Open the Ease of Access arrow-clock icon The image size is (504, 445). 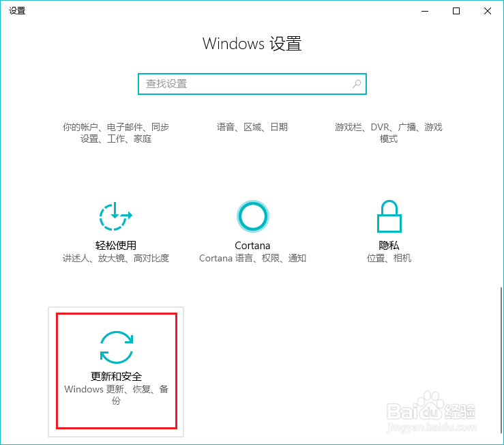[116, 216]
